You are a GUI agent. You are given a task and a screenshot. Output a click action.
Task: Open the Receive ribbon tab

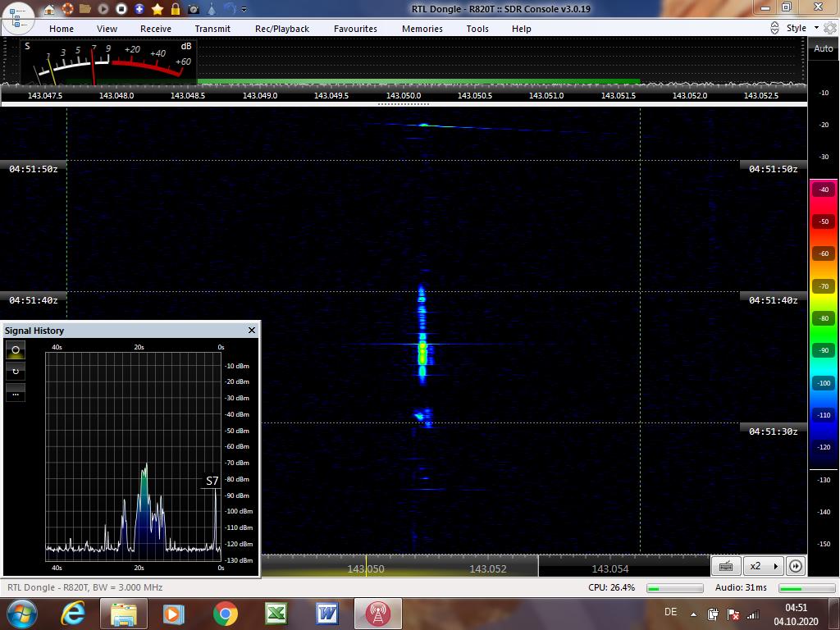coord(156,29)
